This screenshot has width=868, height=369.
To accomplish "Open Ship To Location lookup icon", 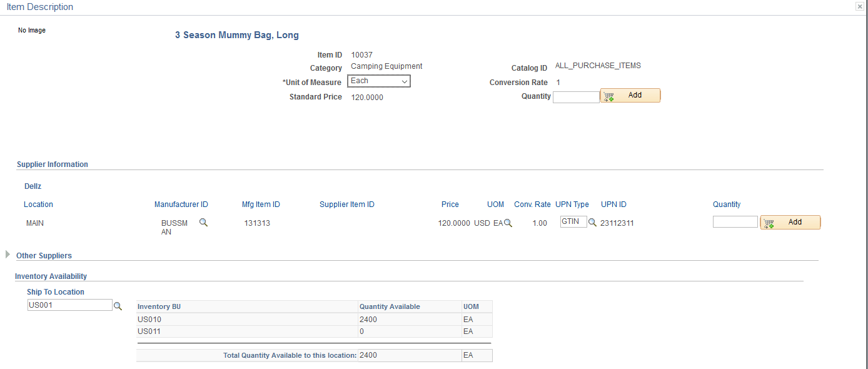I will click(x=118, y=306).
